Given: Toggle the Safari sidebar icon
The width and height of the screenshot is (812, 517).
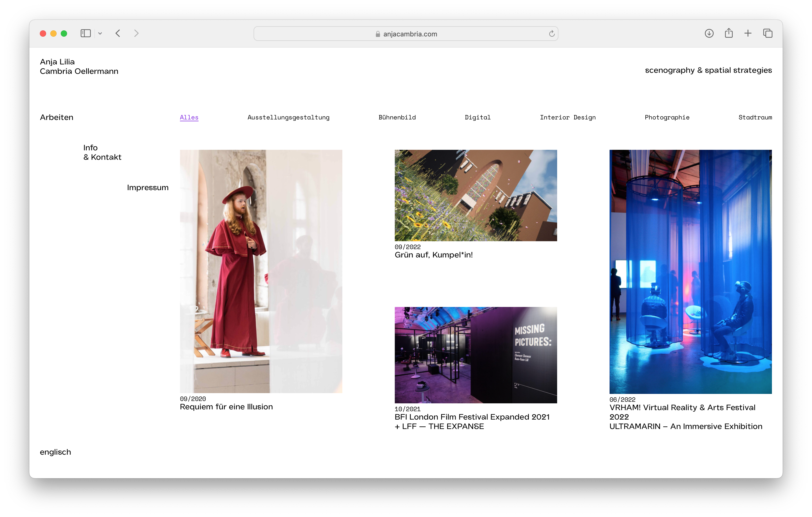Looking at the screenshot, I should point(86,33).
